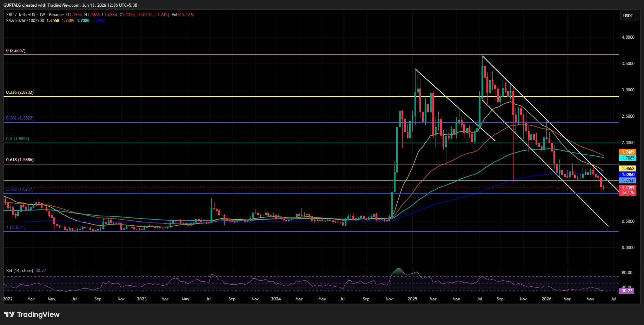Select the 0.236 (2.8732) Fibonacci label
The width and height of the screenshot is (644, 325).
point(20,92)
